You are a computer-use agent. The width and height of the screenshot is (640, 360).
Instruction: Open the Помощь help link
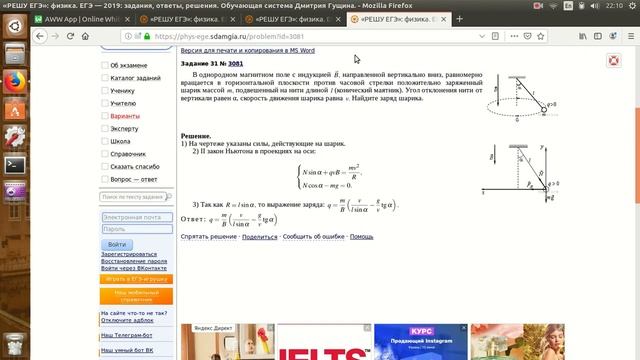pos(361,236)
